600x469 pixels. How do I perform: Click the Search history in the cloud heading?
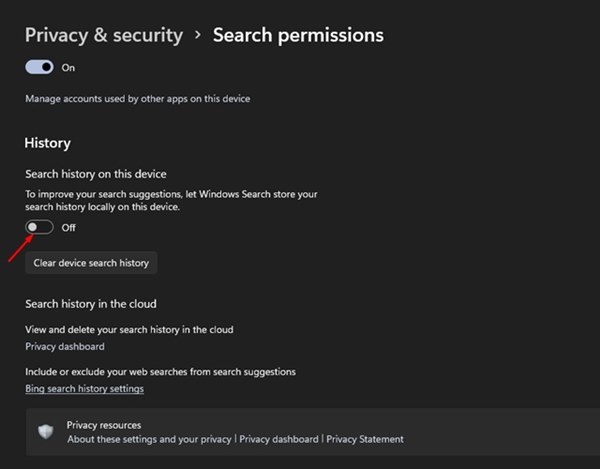click(90, 303)
